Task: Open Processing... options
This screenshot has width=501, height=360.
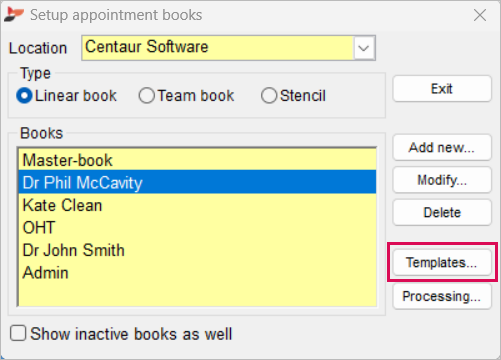Action: point(442,296)
